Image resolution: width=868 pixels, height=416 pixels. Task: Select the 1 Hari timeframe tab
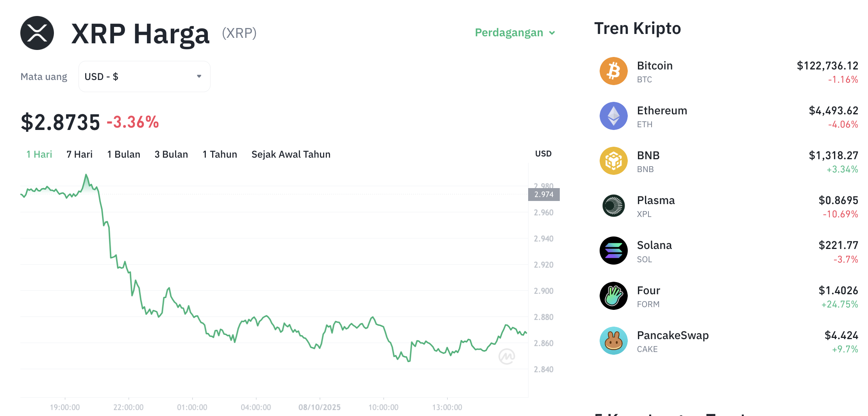pyautogui.click(x=39, y=155)
